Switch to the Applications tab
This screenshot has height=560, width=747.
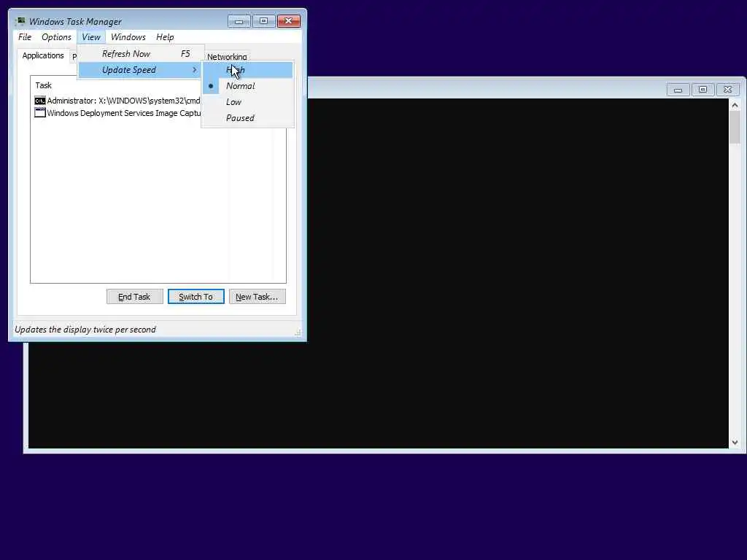pyautogui.click(x=43, y=55)
